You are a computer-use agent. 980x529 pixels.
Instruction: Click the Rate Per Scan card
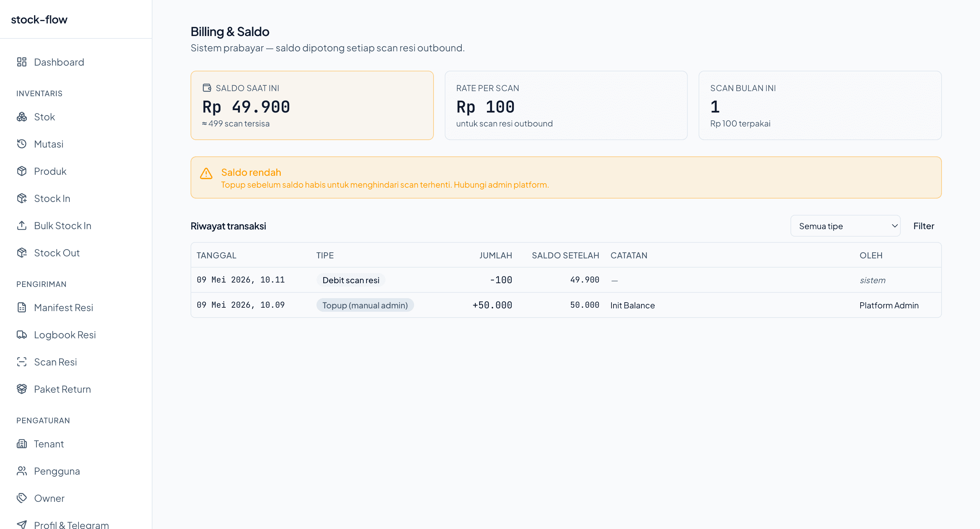click(566, 105)
